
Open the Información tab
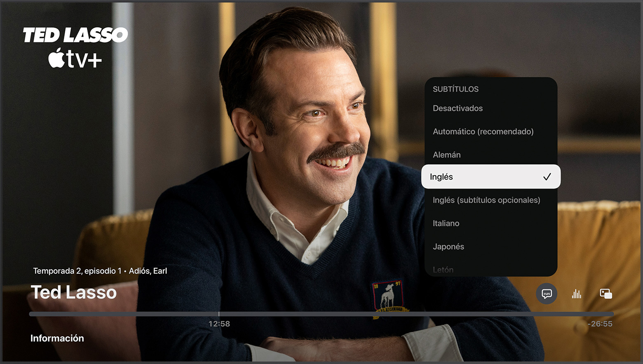click(57, 338)
